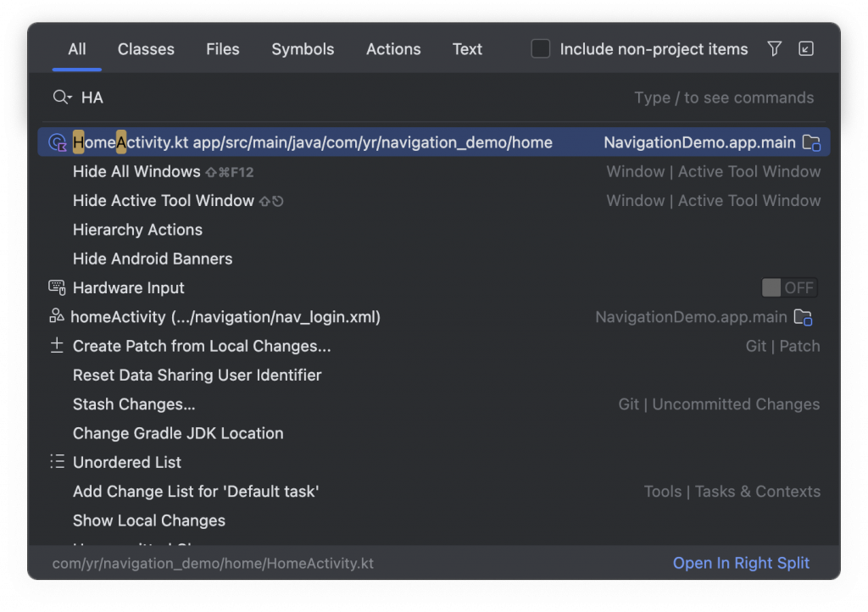The width and height of the screenshot is (868, 612).
Task: Run Hide All Windows action
Action: 136,172
